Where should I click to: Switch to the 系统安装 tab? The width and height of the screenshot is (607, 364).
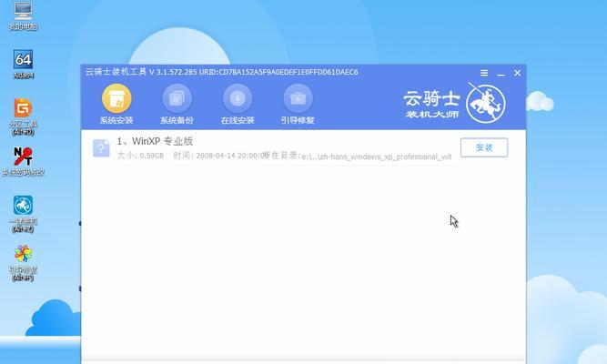coord(116,104)
